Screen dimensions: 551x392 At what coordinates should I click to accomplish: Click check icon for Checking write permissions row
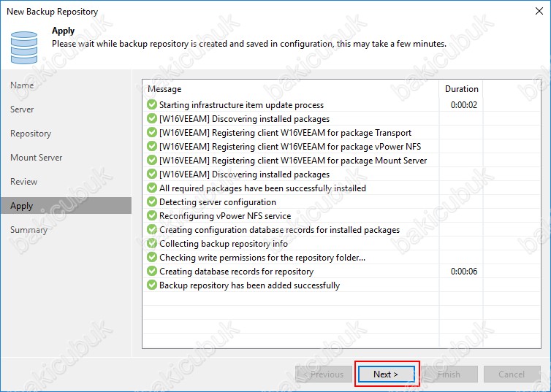(152, 257)
